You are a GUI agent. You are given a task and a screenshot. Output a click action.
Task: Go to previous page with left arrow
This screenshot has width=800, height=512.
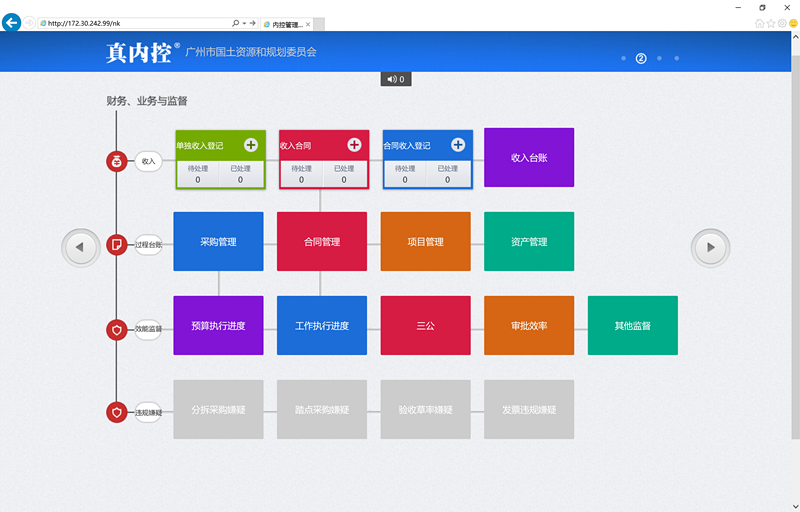pos(80,247)
